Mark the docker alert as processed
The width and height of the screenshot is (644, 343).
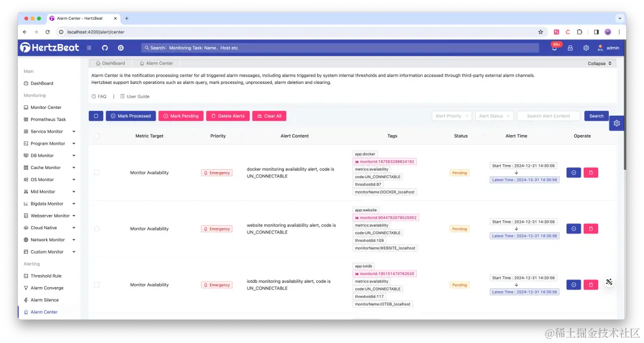click(x=574, y=173)
